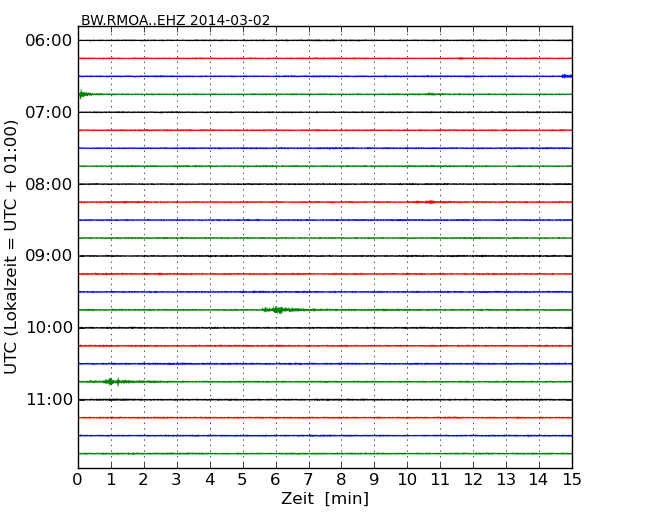Click the green burst at start of 06:45 trace
650x520 pixels.
tap(84, 94)
